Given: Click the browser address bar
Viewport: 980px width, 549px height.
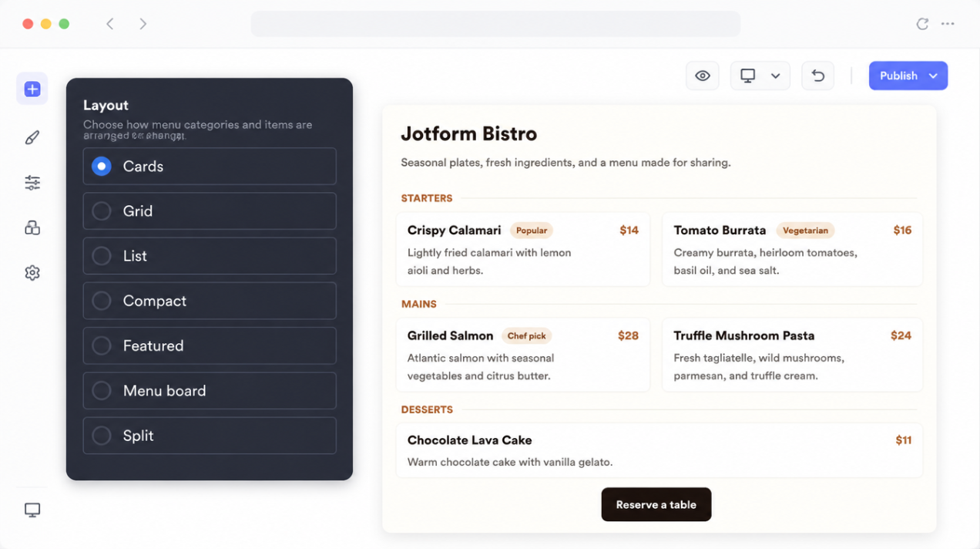Looking at the screenshot, I should pyautogui.click(x=495, y=24).
